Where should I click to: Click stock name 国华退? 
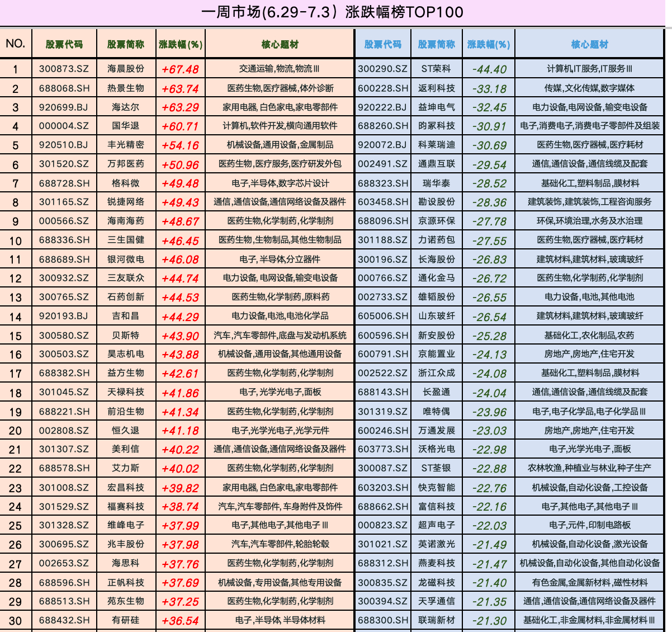pyautogui.click(x=126, y=126)
